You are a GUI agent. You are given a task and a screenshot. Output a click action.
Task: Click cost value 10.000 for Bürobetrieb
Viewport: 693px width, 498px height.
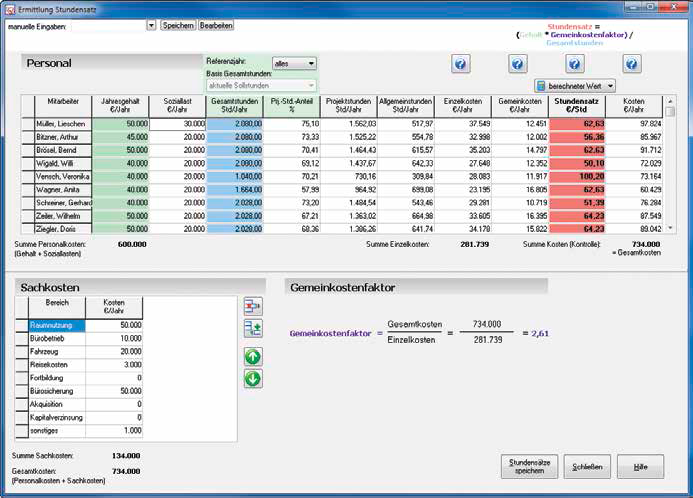coord(114,339)
